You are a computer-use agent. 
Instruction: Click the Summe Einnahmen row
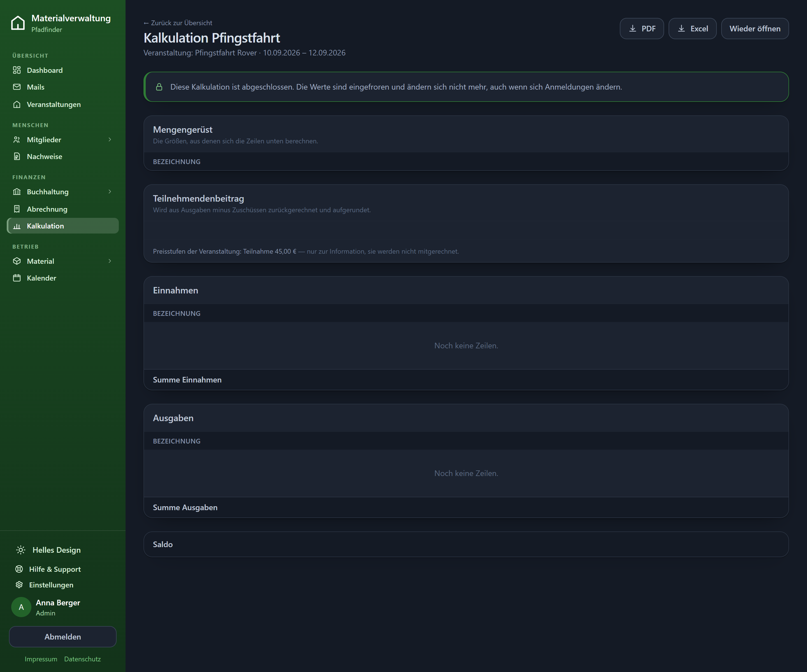(466, 380)
